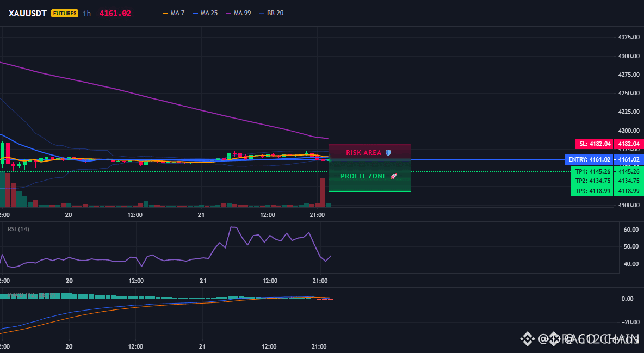644x353 pixels.
Task: Click the yellow FUTURES badge
Action: [65, 13]
